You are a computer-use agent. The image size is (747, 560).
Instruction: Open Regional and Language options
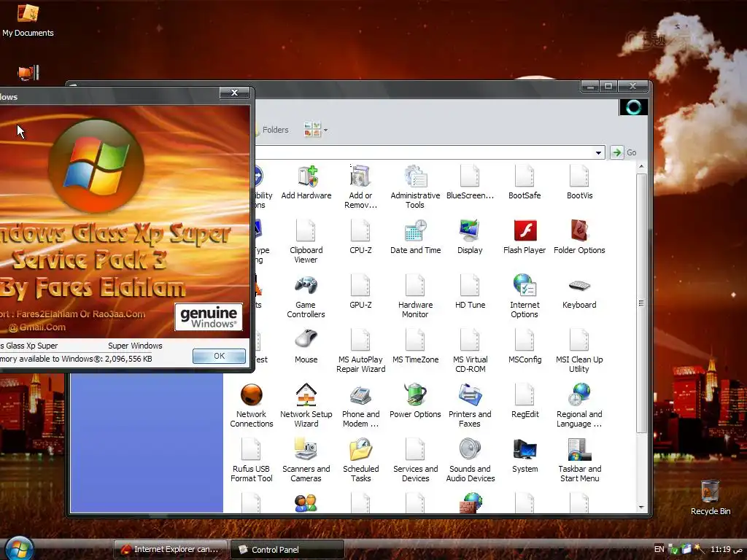[x=579, y=405]
